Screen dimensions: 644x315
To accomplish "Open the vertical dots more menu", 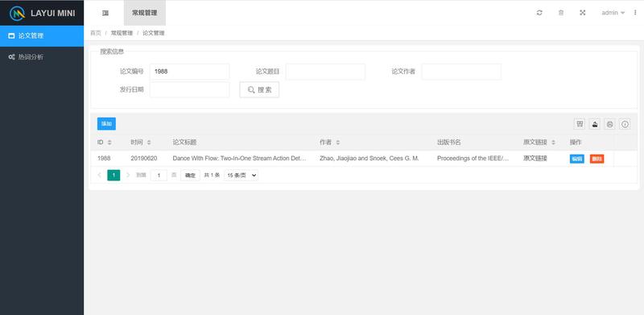I will 635,13.
